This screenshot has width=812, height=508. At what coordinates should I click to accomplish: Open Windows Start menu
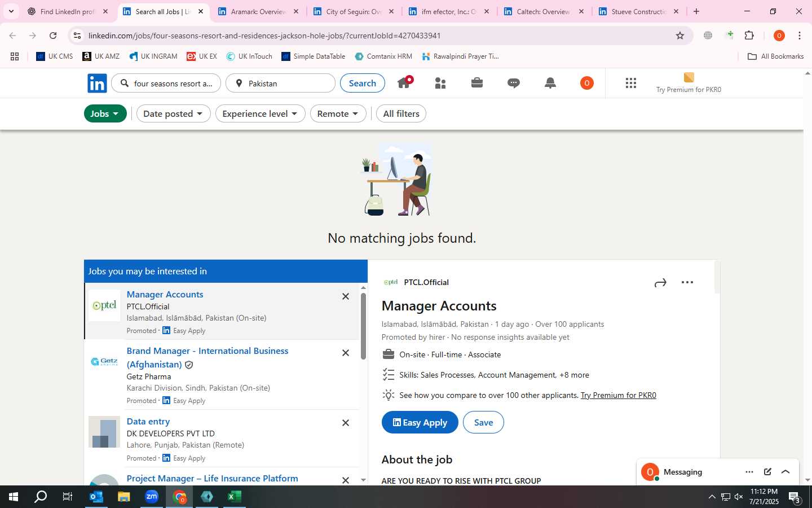14,497
